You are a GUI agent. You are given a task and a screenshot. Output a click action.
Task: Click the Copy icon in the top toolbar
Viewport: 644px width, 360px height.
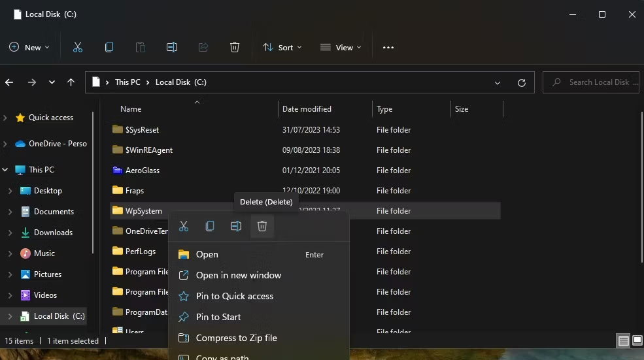coord(109,47)
